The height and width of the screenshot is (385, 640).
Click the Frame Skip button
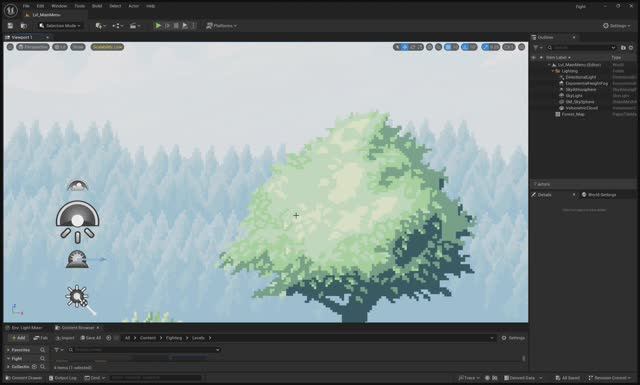167,26
